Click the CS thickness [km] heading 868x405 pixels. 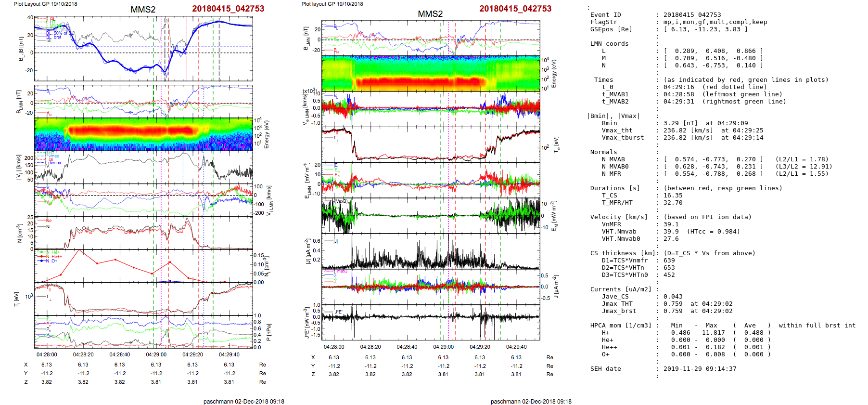[x=623, y=253]
